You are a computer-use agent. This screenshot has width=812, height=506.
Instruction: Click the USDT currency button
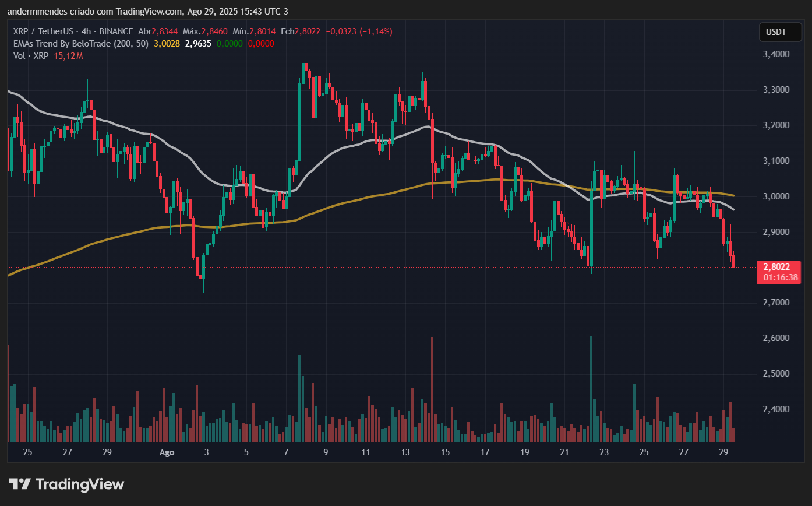pyautogui.click(x=781, y=32)
